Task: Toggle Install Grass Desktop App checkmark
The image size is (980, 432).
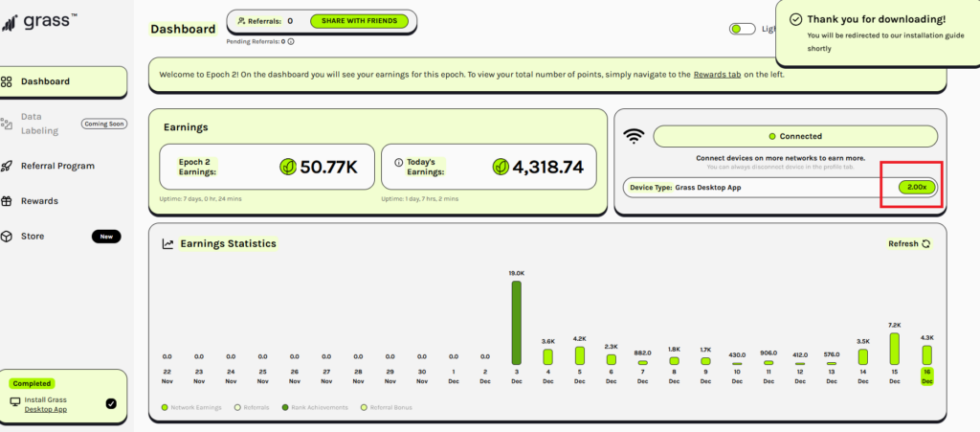Action: [111, 404]
